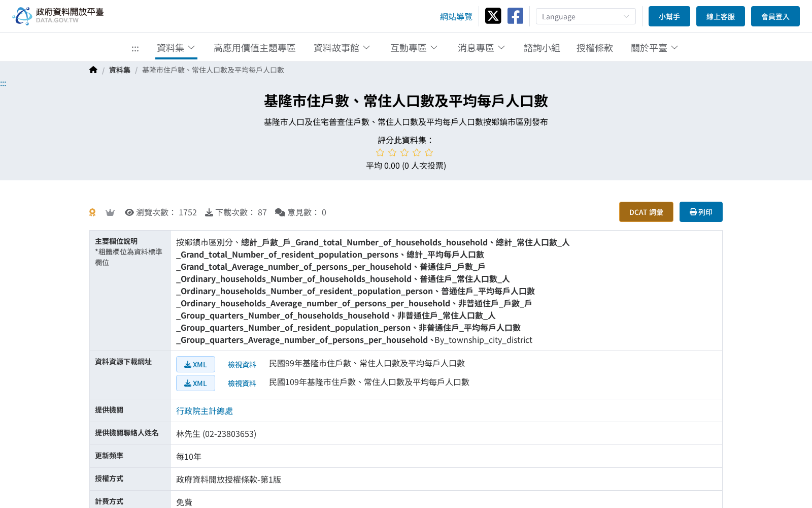Rate dataset three stars

pos(404,152)
